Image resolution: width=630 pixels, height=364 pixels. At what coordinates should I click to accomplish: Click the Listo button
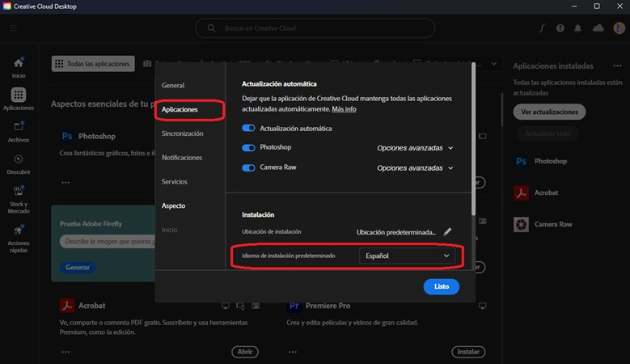tap(441, 286)
